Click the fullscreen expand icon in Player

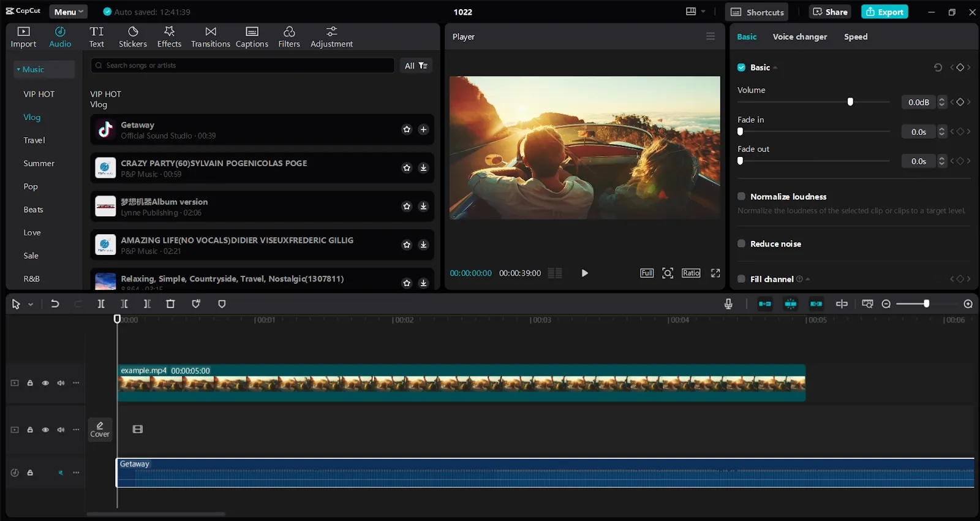click(x=715, y=273)
